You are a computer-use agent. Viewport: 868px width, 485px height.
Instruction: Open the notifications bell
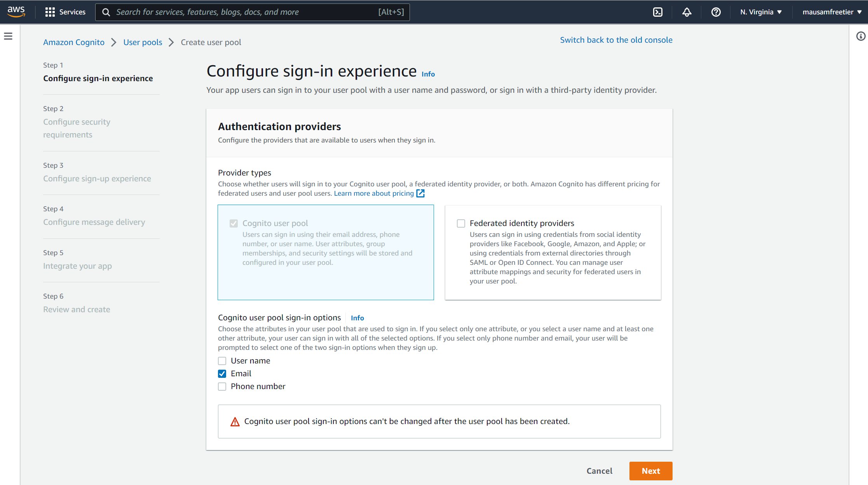687,12
